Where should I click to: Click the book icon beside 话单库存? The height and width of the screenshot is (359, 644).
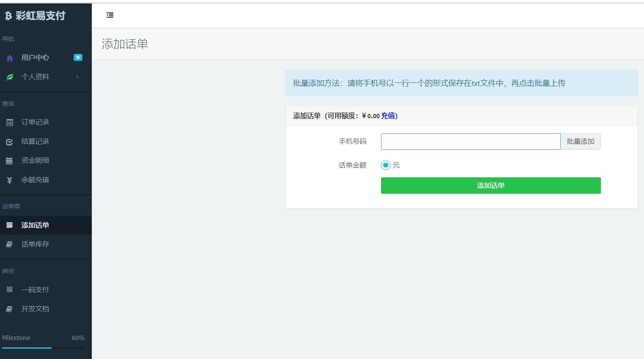9,244
